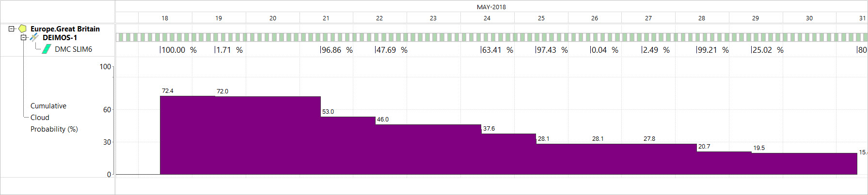This screenshot has width=868, height=195.
Task: Click the DEIMOS-1 satellite icon
Action: [x=34, y=38]
